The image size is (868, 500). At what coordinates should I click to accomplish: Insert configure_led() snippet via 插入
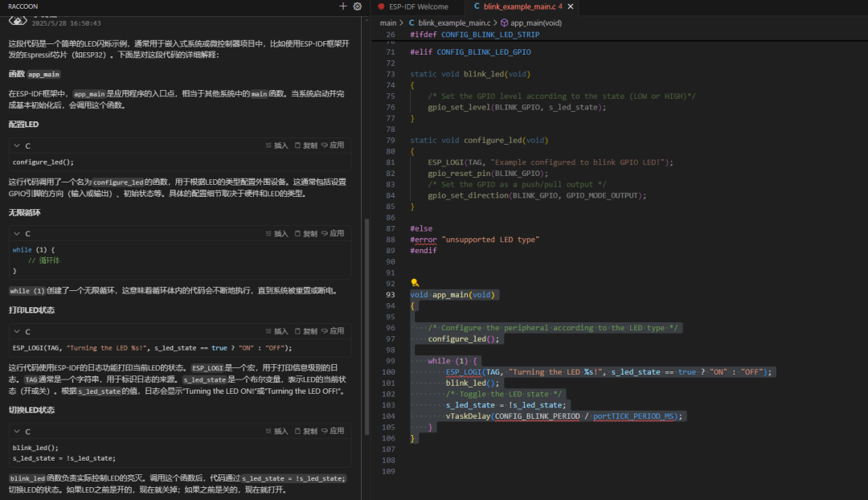coord(276,145)
